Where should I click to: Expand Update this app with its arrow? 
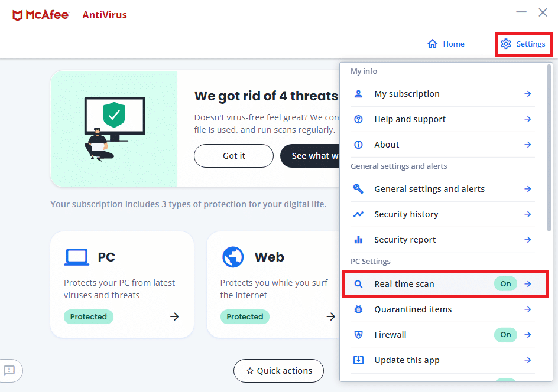pyautogui.click(x=528, y=360)
